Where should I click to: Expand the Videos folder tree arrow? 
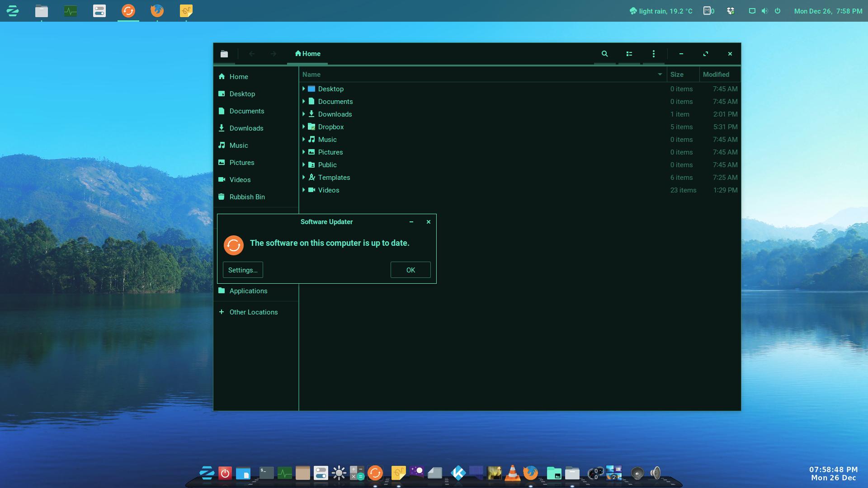pyautogui.click(x=304, y=190)
